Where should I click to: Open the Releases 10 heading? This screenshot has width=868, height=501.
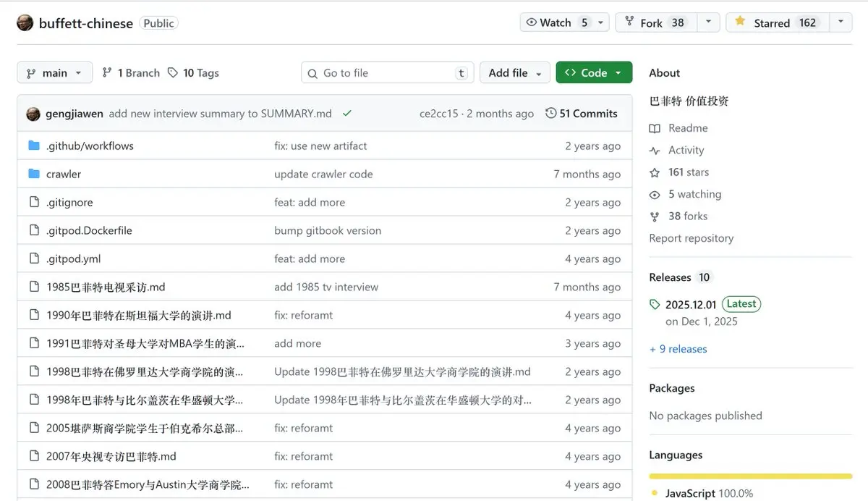tap(681, 277)
